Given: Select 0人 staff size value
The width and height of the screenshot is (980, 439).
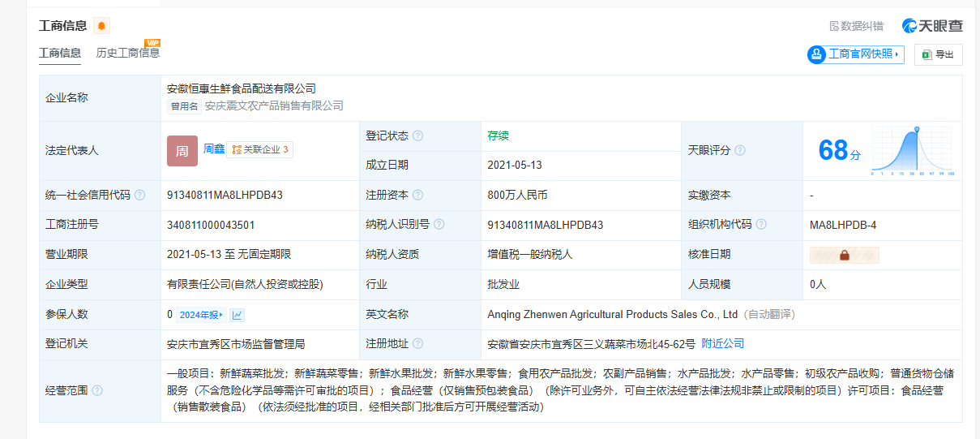Looking at the screenshot, I should (x=818, y=285).
